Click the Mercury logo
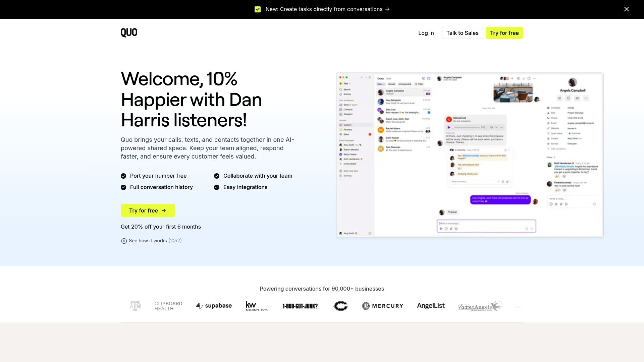 pyautogui.click(x=382, y=306)
